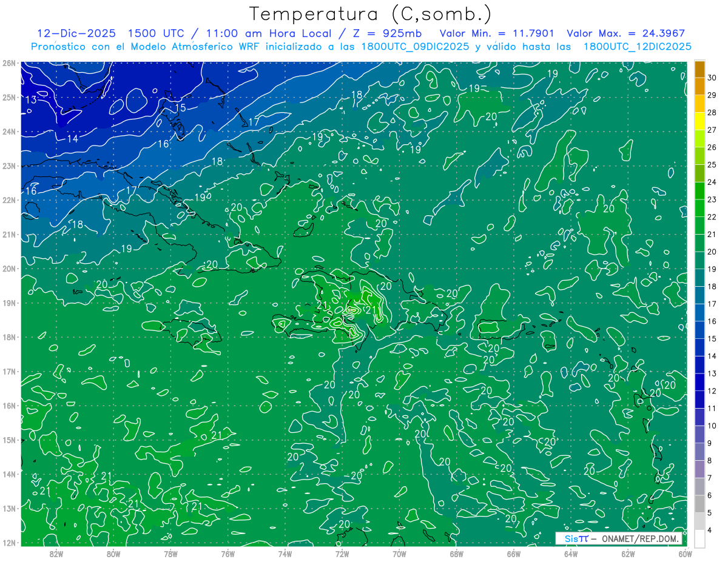The image size is (728, 562).
Task: Click the '23N' latitude axis label
Action: [x=8, y=166]
